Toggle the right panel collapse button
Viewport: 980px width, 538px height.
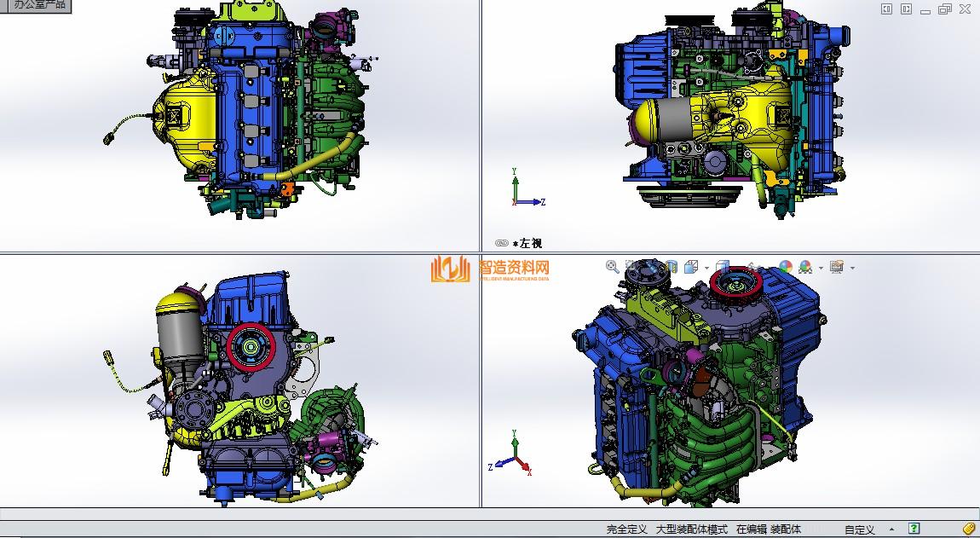906,9
